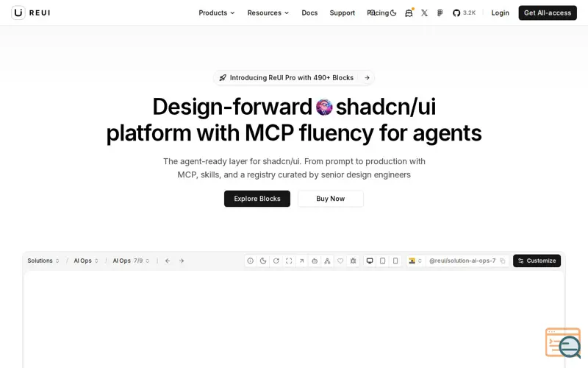Screen dimensions: 588x368
Task: Toggle dark mode moon icon in header
Action: pos(393,13)
